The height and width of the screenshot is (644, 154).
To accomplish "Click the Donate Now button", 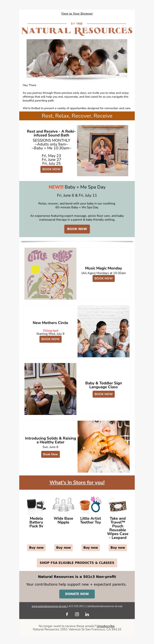I will (x=77, y=594).
